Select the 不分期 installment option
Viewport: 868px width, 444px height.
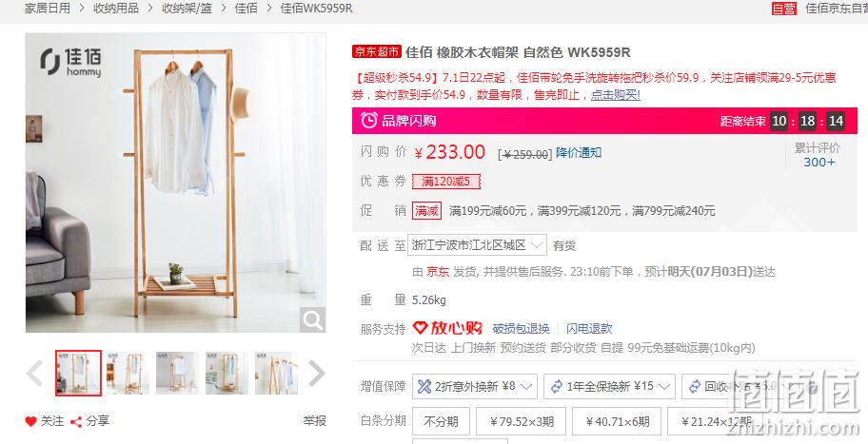point(442,421)
